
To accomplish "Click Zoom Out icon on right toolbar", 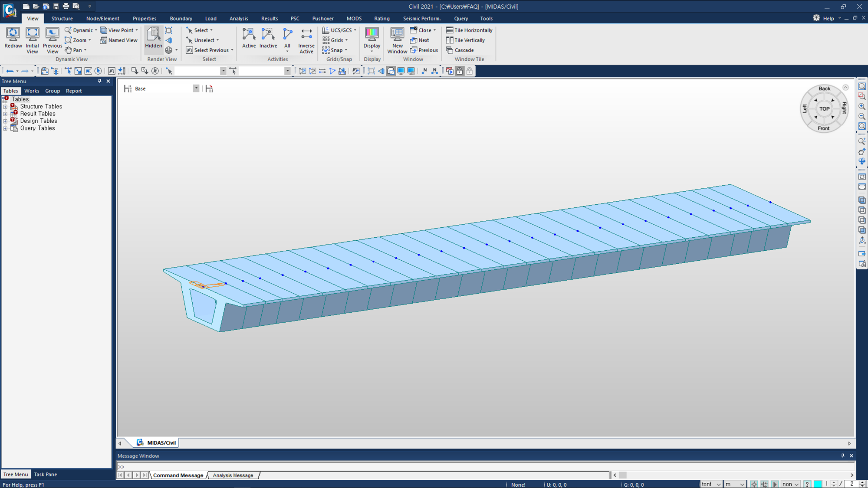I will (x=862, y=117).
